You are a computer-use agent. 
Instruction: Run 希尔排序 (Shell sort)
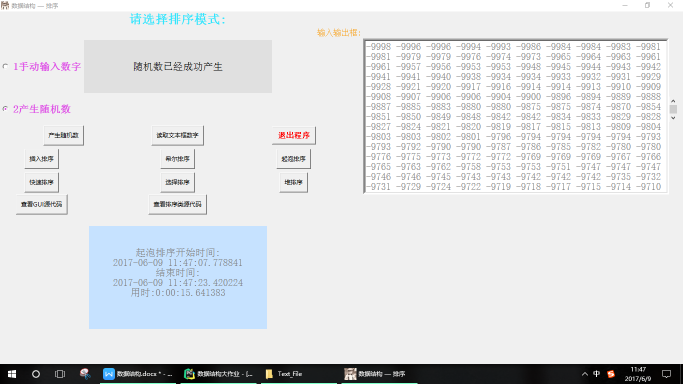(x=177, y=159)
